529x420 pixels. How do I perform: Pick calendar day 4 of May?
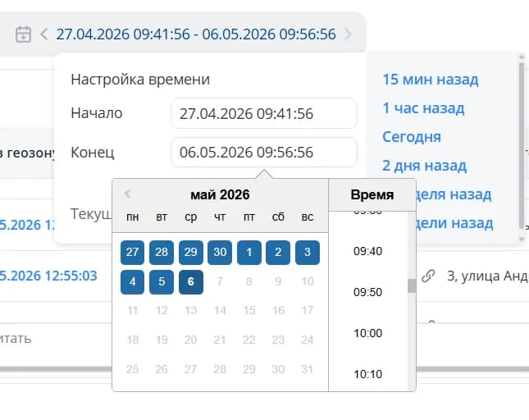[132, 281]
